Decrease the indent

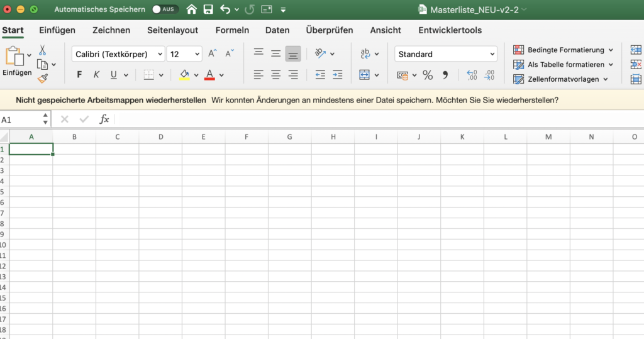click(x=320, y=75)
